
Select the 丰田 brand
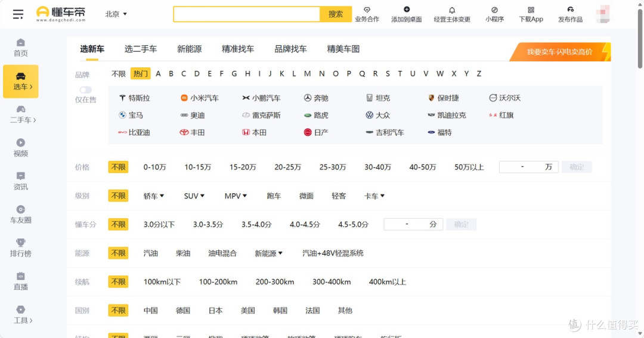pyautogui.click(x=192, y=132)
